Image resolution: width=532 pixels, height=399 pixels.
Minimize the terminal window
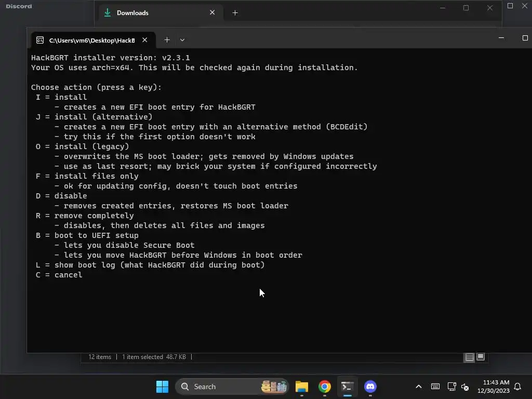[x=501, y=38]
